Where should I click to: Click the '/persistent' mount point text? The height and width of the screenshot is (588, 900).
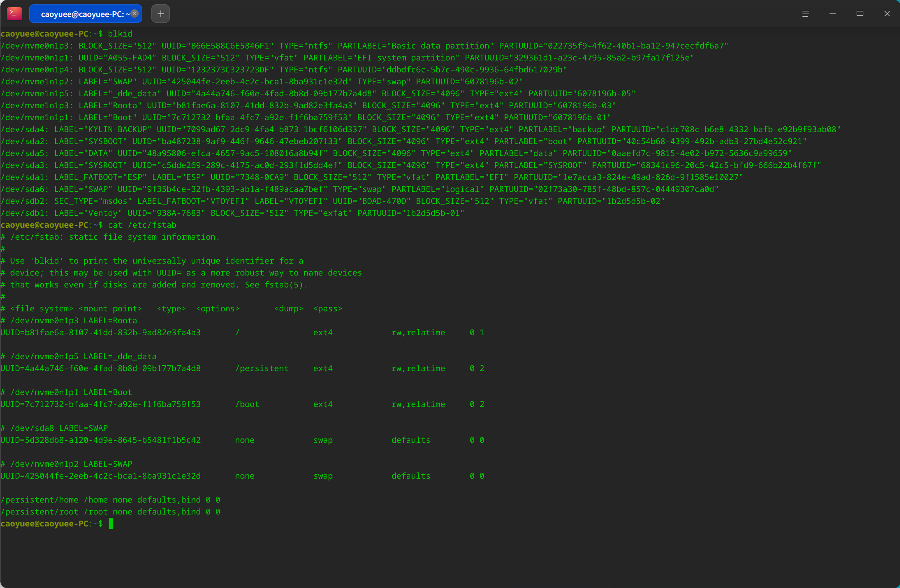tap(262, 369)
